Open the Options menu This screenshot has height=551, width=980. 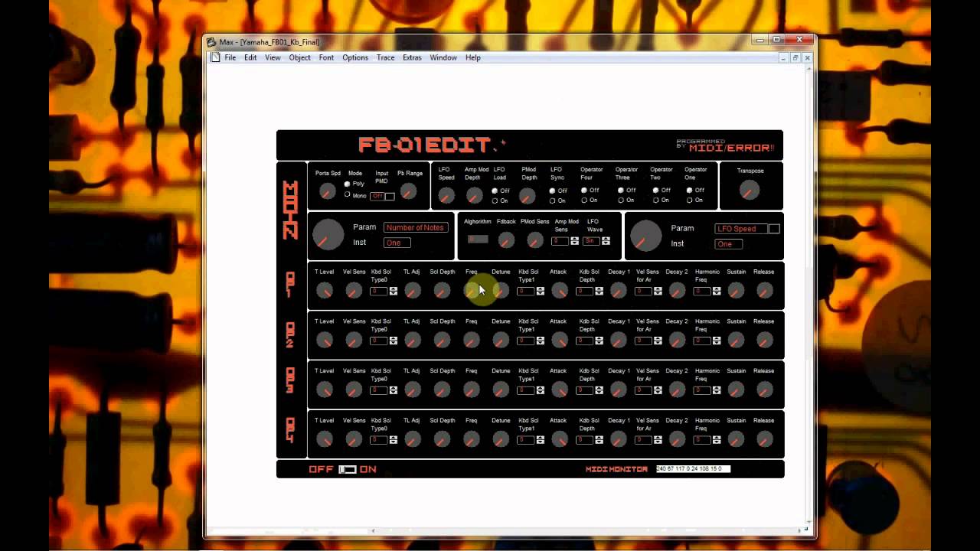355,57
